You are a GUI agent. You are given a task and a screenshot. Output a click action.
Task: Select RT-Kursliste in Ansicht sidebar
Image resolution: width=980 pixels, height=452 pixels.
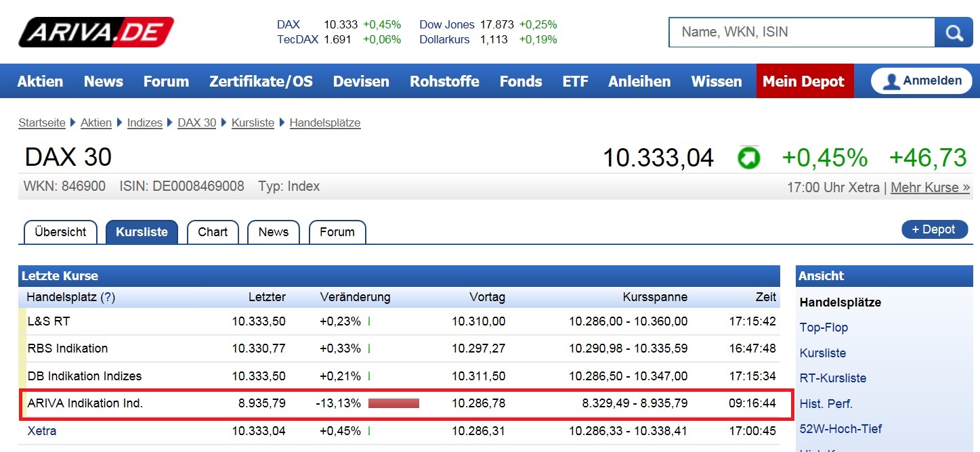point(833,378)
